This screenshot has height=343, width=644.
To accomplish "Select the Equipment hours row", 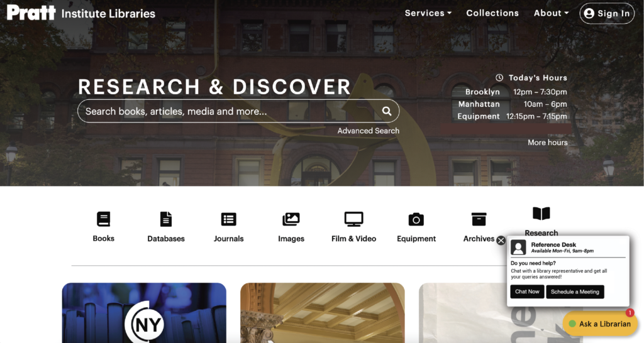I will pos(512,116).
